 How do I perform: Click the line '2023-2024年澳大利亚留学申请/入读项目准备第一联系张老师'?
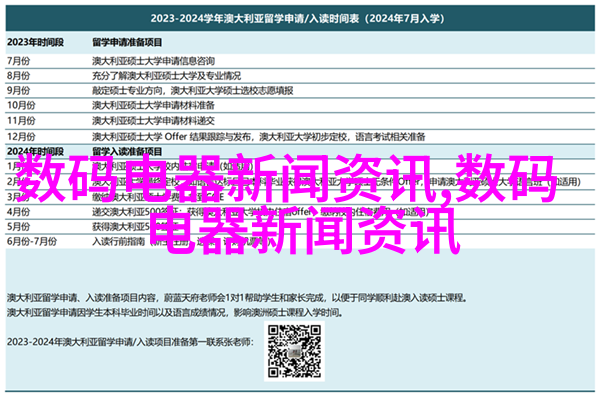(130, 341)
